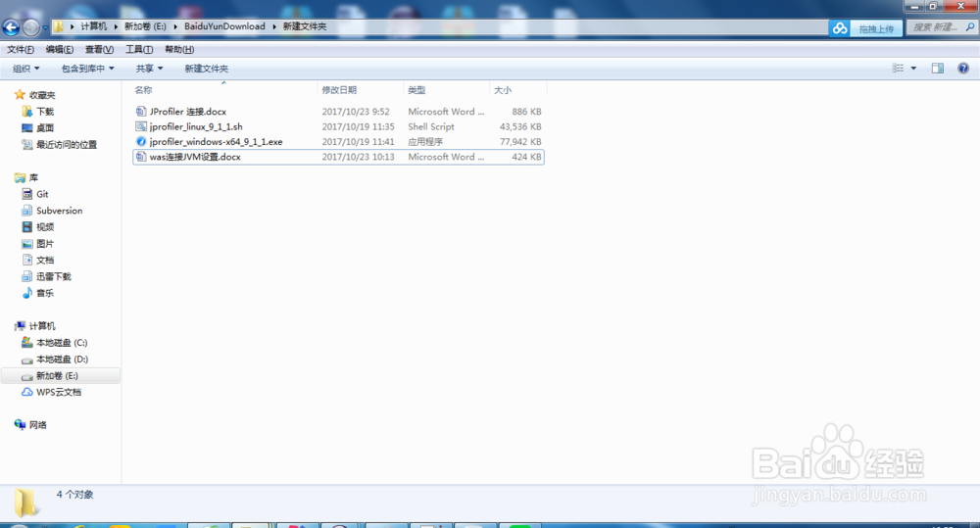Click the 迅雷下载 library icon
The image size is (980, 528).
point(26,276)
